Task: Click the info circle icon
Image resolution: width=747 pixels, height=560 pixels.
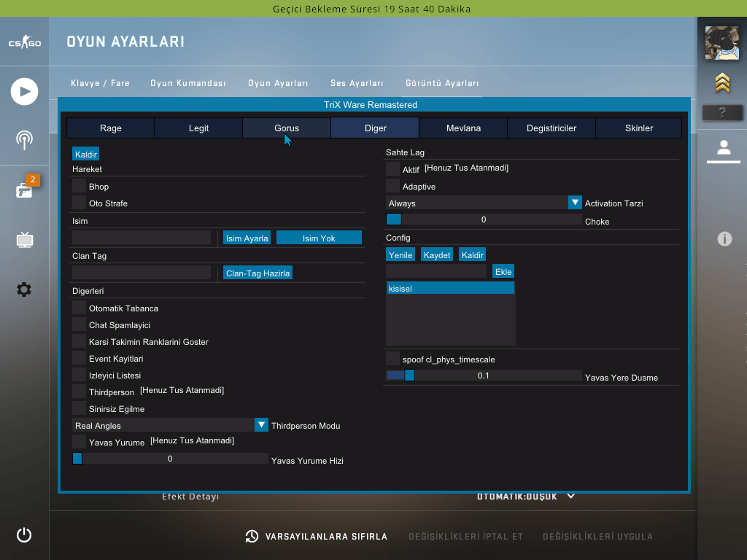Action: coord(724,238)
